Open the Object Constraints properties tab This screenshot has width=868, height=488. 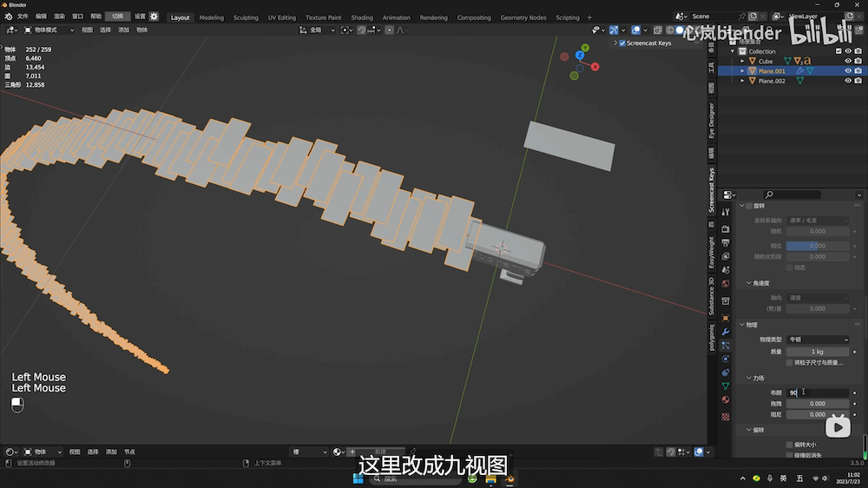pyautogui.click(x=725, y=373)
